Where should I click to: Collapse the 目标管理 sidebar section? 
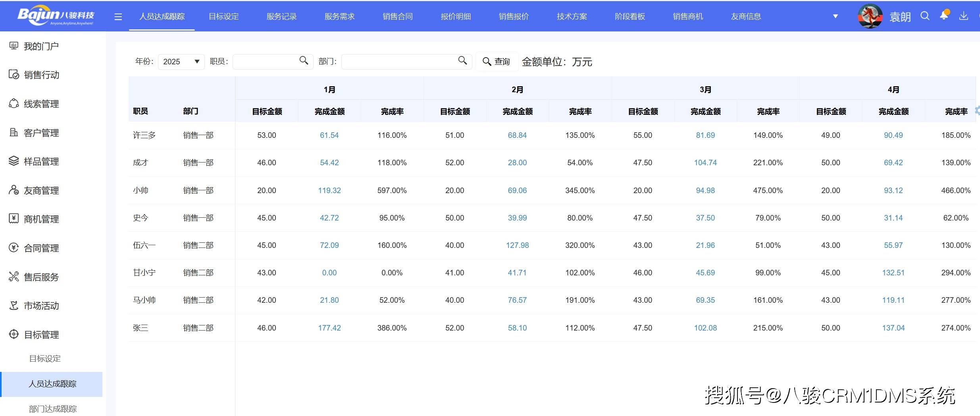(41, 335)
